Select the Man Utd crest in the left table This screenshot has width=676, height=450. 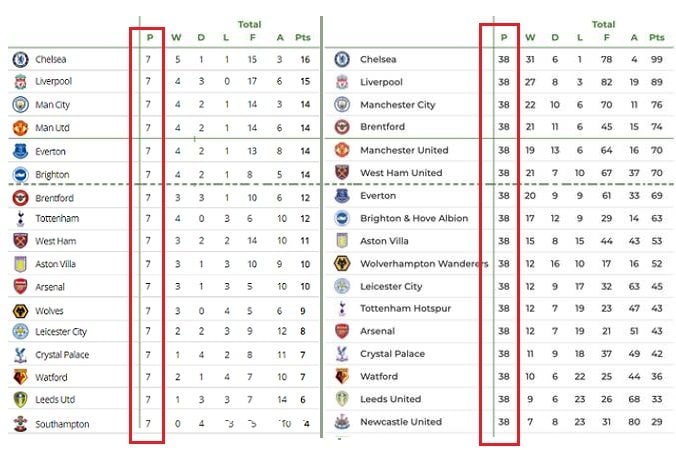click(x=20, y=128)
